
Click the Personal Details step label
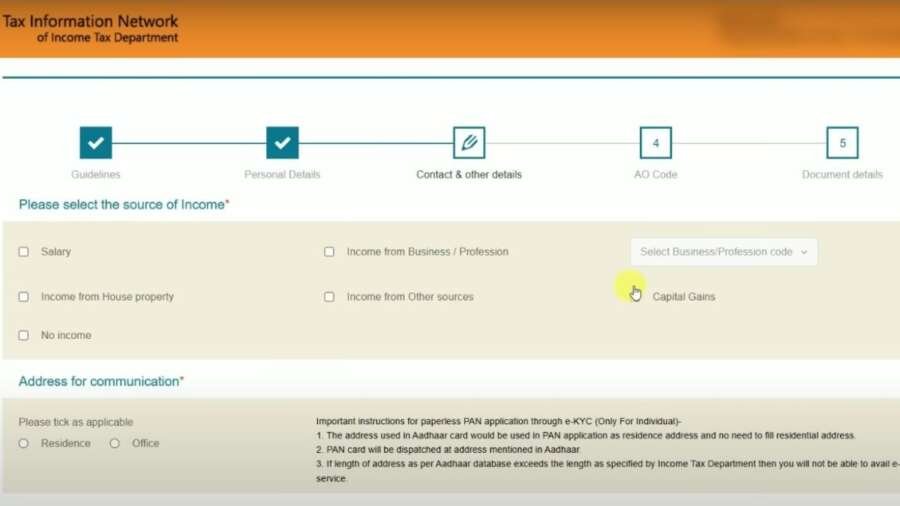[x=282, y=174]
